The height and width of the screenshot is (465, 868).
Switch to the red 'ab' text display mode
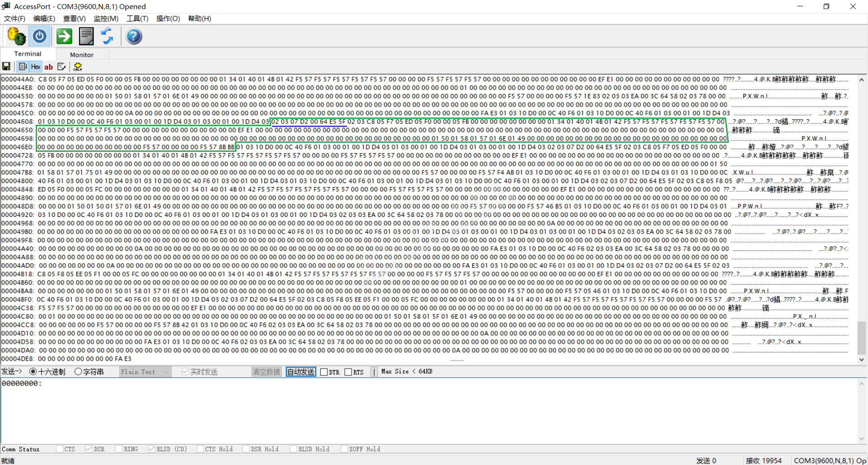pyautogui.click(x=48, y=66)
